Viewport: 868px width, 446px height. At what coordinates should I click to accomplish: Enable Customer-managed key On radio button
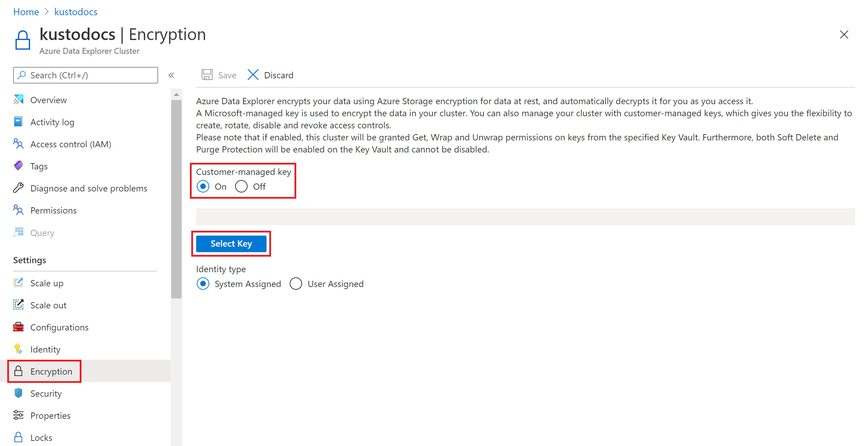click(x=203, y=186)
